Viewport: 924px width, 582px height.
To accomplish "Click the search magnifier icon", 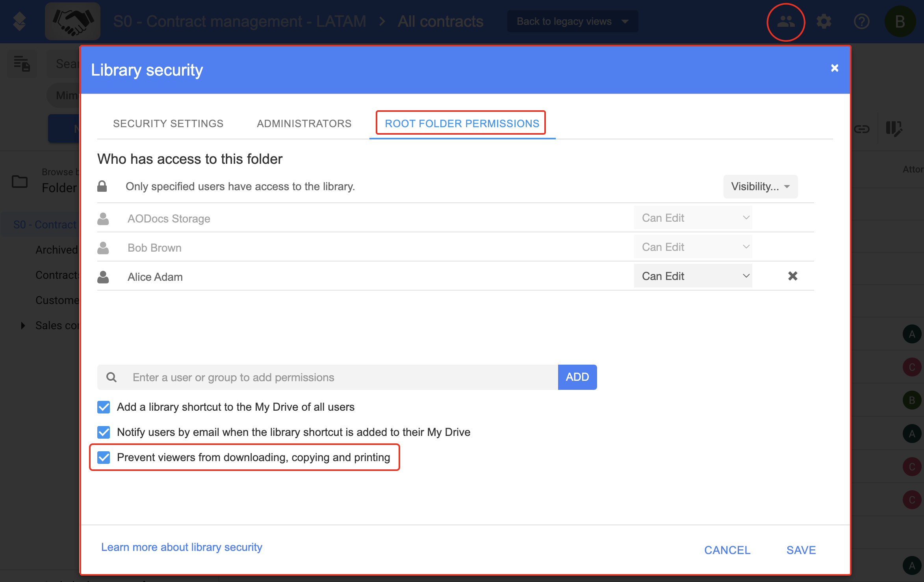I will point(111,377).
